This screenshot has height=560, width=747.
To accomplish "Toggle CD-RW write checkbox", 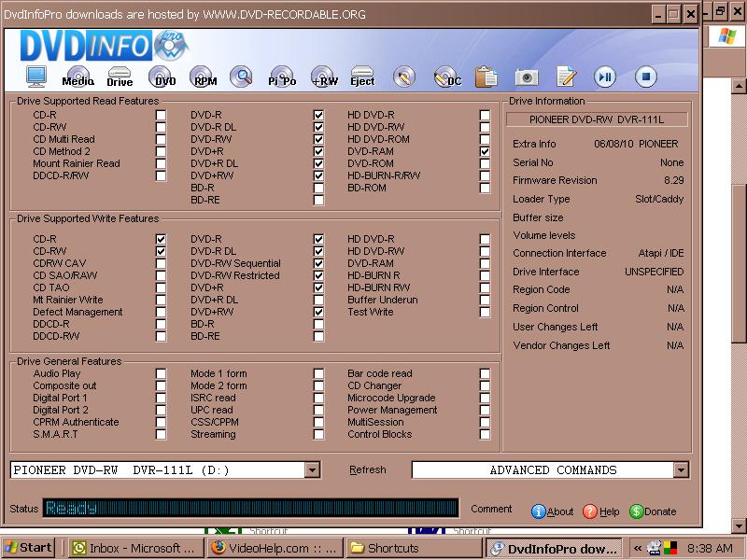I will pos(161,251).
